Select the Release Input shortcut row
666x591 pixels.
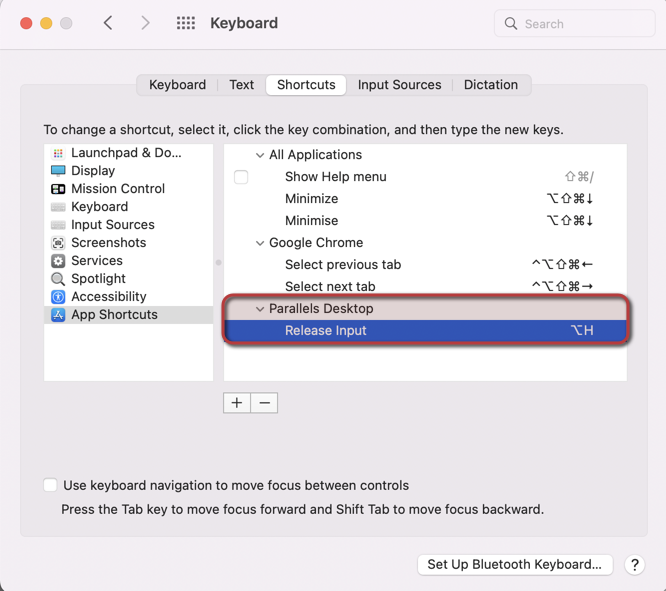coord(425,331)
